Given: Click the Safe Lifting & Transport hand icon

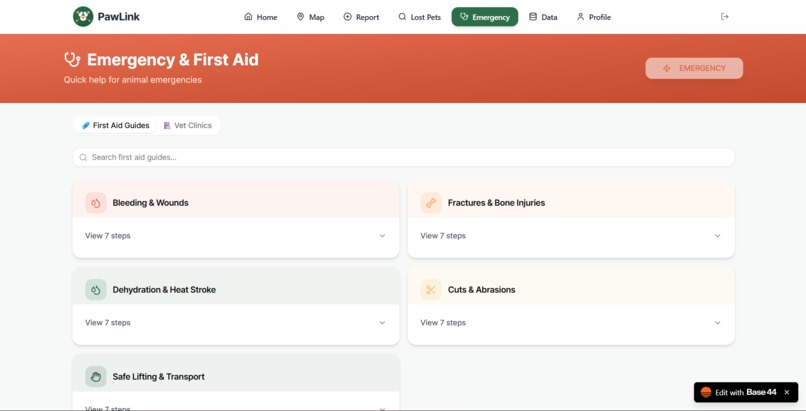Looking at the screenshot, I should point(96,377).
